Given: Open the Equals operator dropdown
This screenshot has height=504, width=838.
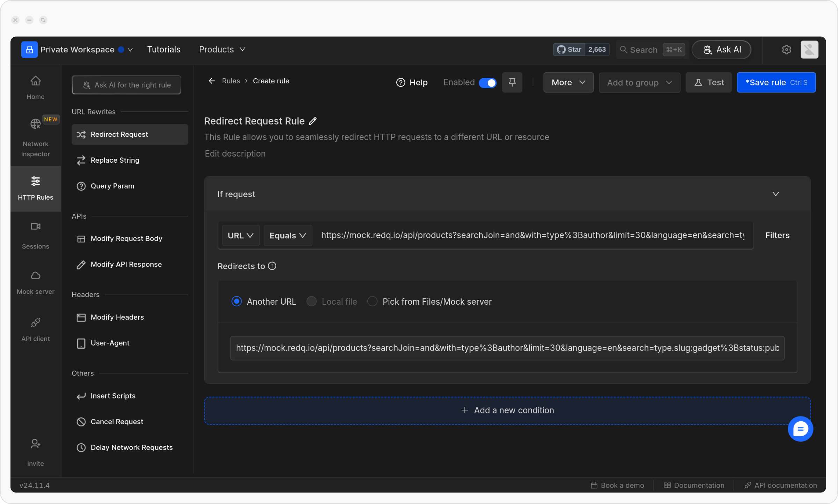Looking at the screenshot, I should (288, 236).
